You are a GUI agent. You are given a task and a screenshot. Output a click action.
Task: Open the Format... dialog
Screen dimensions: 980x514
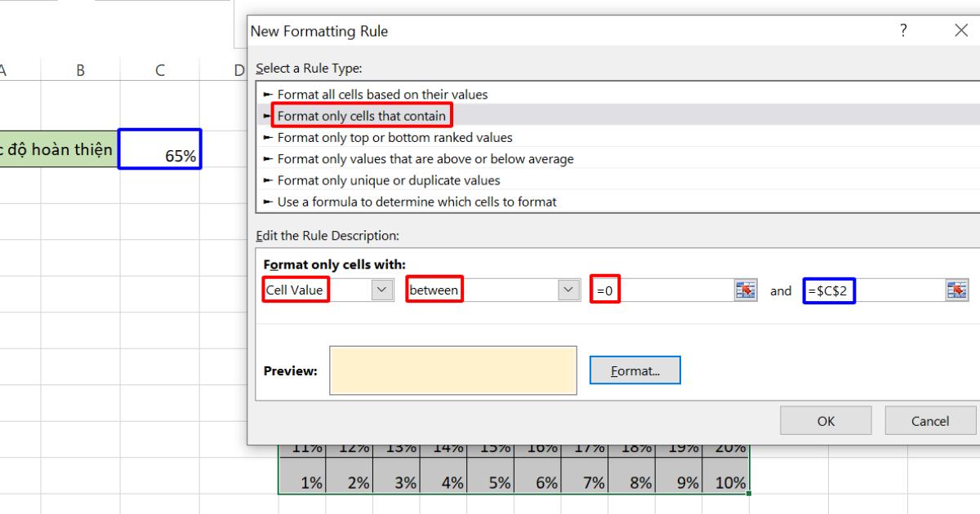(x=635, y=370)
